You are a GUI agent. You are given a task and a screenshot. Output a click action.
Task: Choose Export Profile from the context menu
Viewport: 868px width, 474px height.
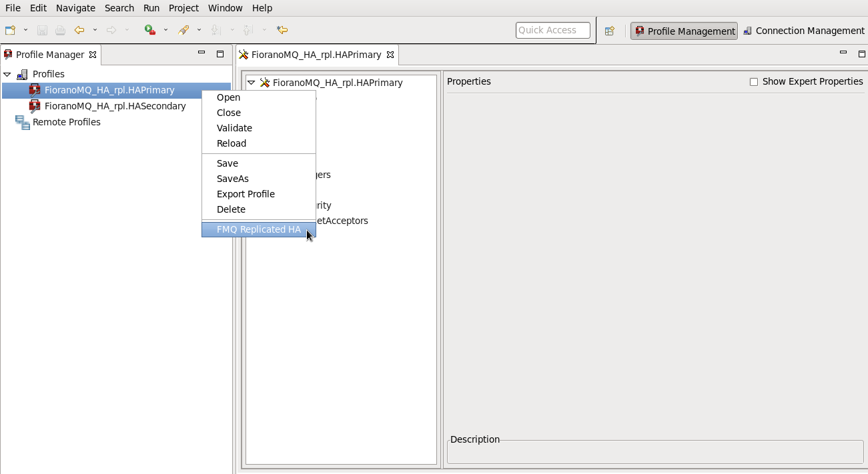coord(259,194)
